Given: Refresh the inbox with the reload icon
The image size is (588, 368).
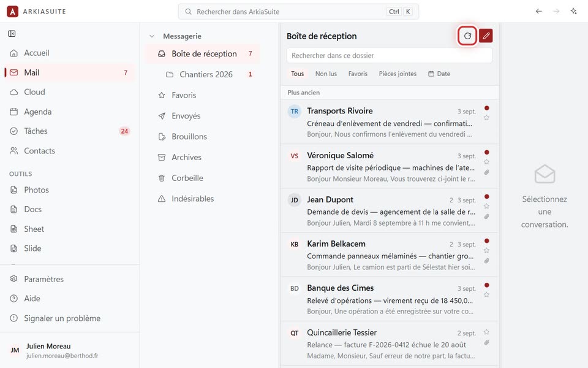Looking at the screenshot, I should coord(467,36).
